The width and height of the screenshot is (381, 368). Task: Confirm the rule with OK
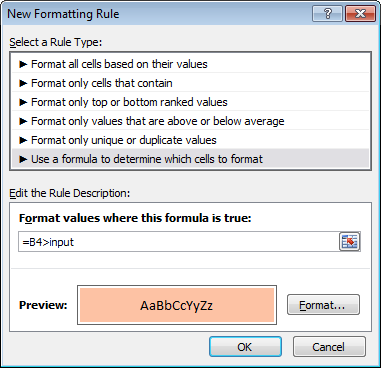245,347
